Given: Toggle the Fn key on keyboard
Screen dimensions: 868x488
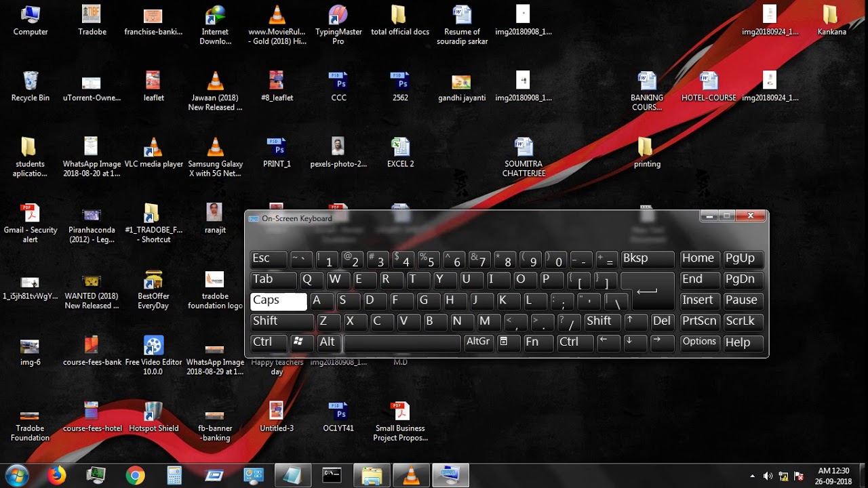Looking at the screenshot, I should coord(538,343).
